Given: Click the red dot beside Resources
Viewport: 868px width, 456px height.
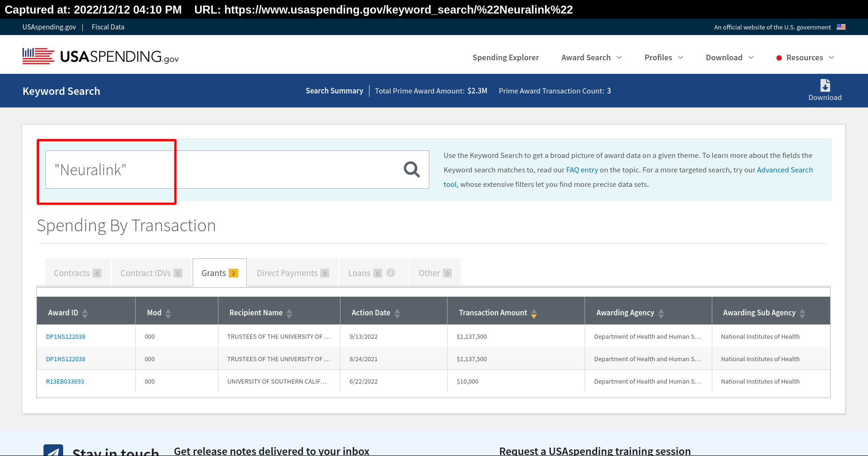Looking at the screenshot, I should click(779, 58).
